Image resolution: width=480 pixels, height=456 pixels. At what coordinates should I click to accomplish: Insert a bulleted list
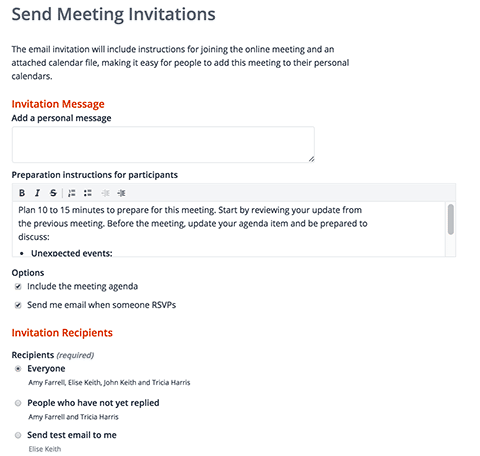[88, 193]
